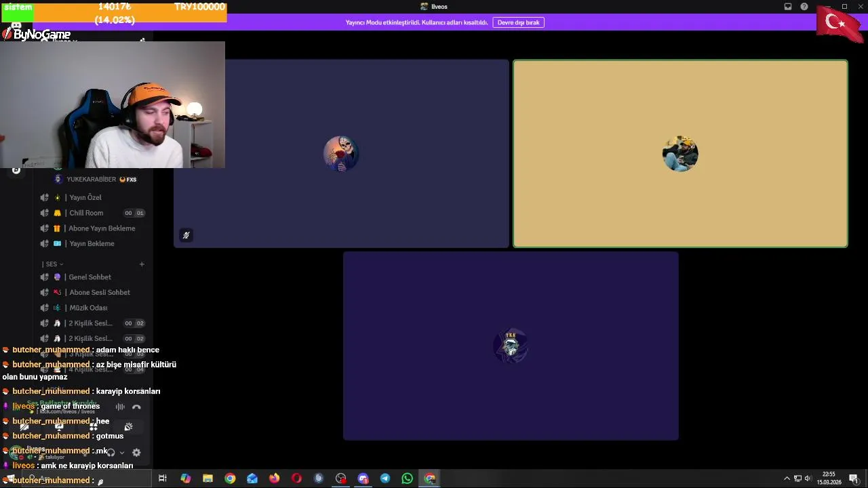The image size is (868, 488).
Task: Join the Genel Sohbet voice channel
Action: [x=90, y=277]
